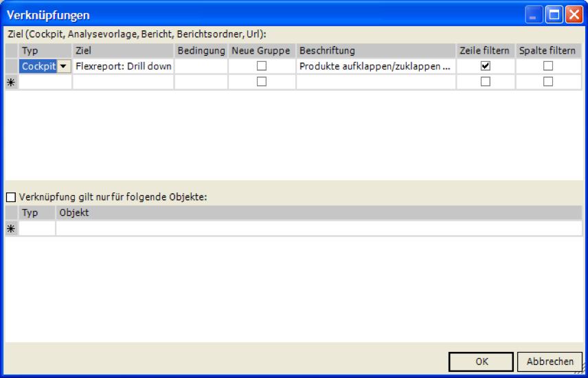Click the empty Typ cell in the objects table
Image resolution: width=588 pixels, height=378 pixels.
point(37,229)
